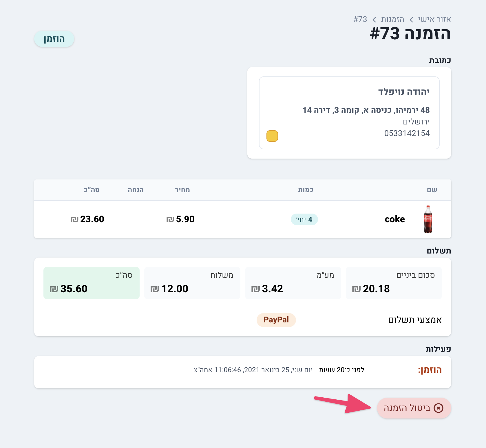Click the coke product name
Image resolution: width=486 pixels, height=448 pixels.
point(395,219)
